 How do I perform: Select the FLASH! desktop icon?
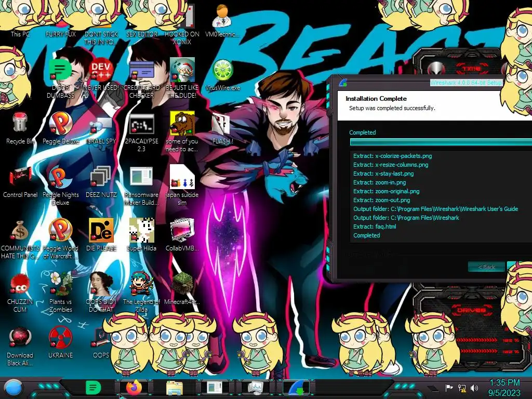click(222, 128)
